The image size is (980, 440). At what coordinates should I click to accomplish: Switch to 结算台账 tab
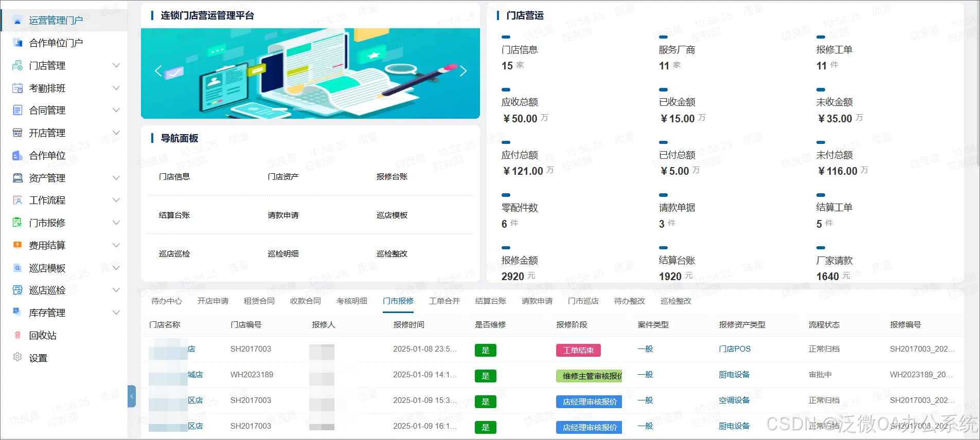(x=491, y=301)
